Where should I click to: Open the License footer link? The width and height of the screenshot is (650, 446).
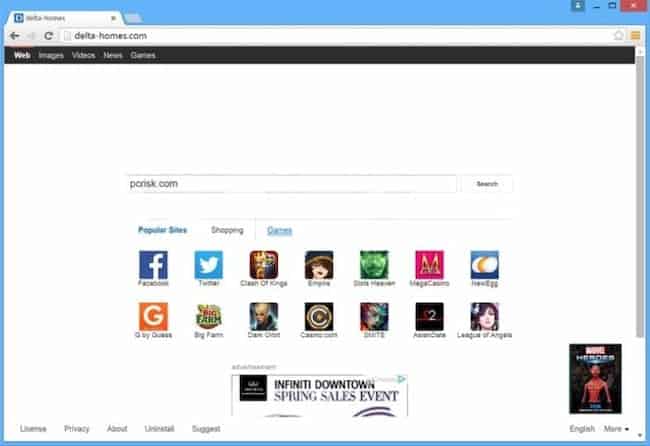[33, 429]
